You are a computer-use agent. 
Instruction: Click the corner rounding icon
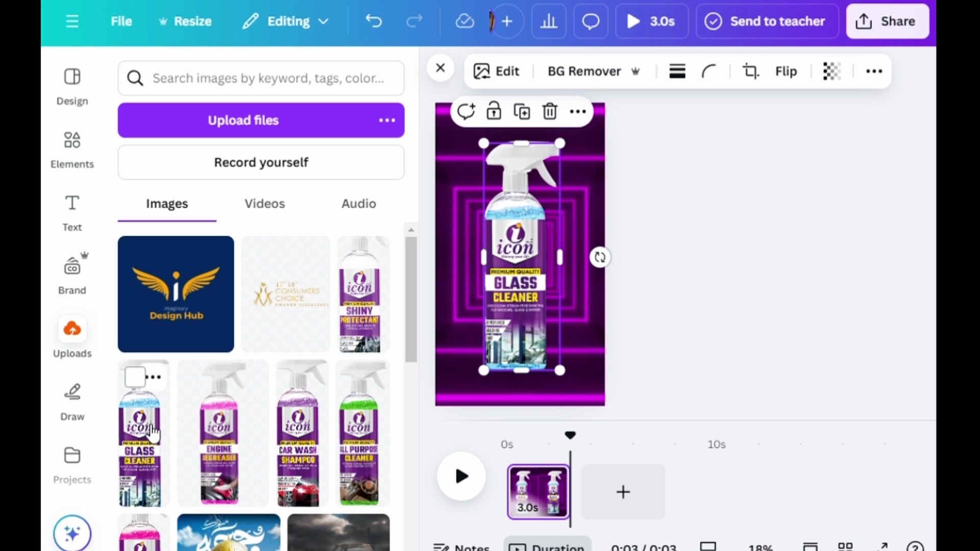click(x=708, y=71)
